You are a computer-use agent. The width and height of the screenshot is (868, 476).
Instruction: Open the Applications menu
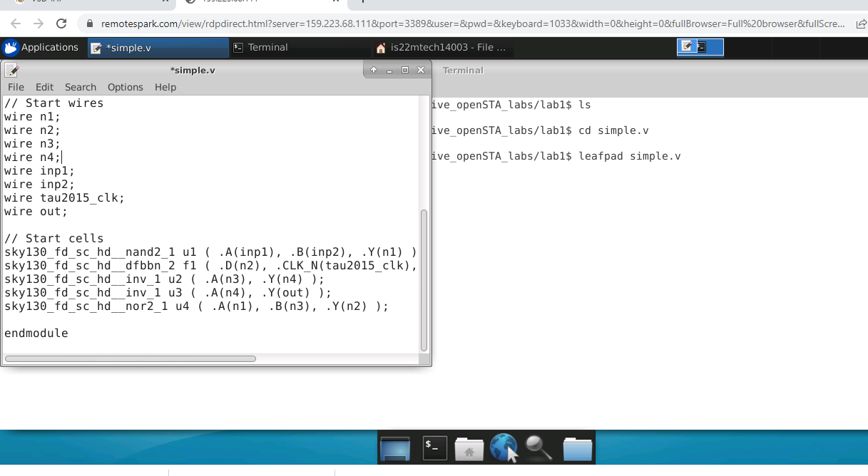pyautogui.click(x=43, y=47)
